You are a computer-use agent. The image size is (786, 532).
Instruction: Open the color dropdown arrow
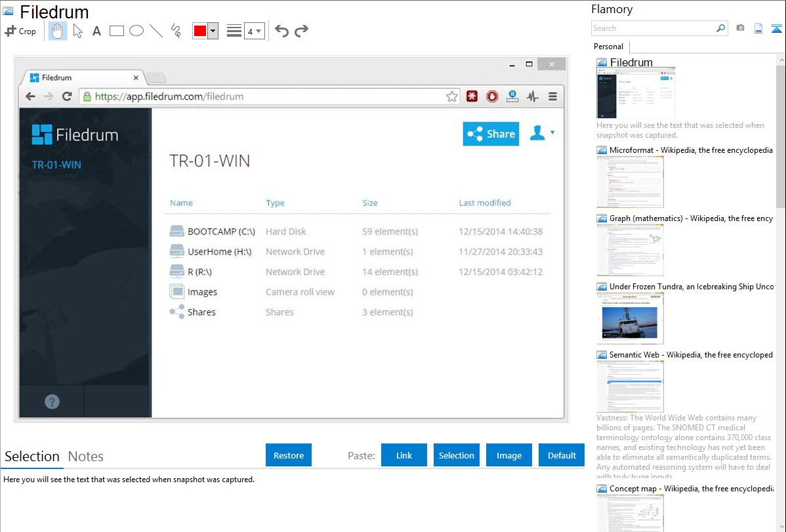pyautogui.click(x=213, y=31)
